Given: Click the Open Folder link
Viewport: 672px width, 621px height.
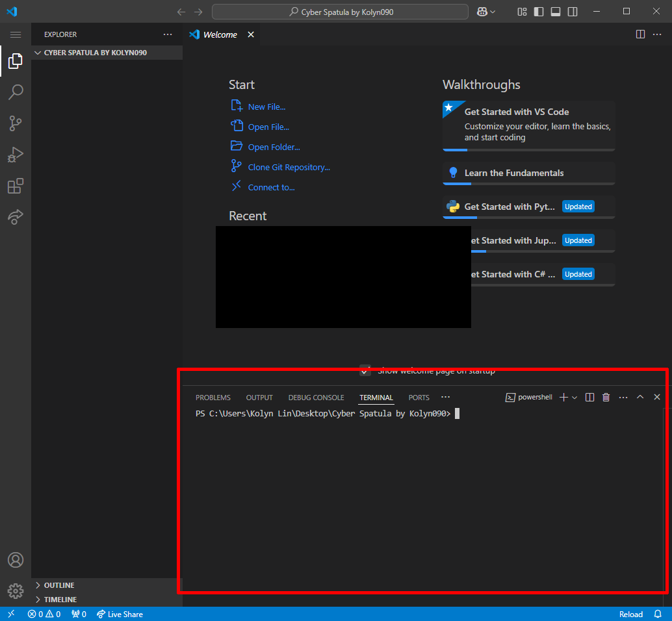Looking at the screenshot, I should tap(274, 147).
